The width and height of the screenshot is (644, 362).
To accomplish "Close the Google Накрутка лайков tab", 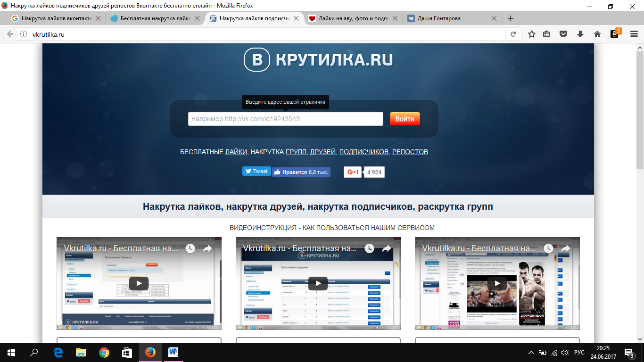I will [98, 18].
